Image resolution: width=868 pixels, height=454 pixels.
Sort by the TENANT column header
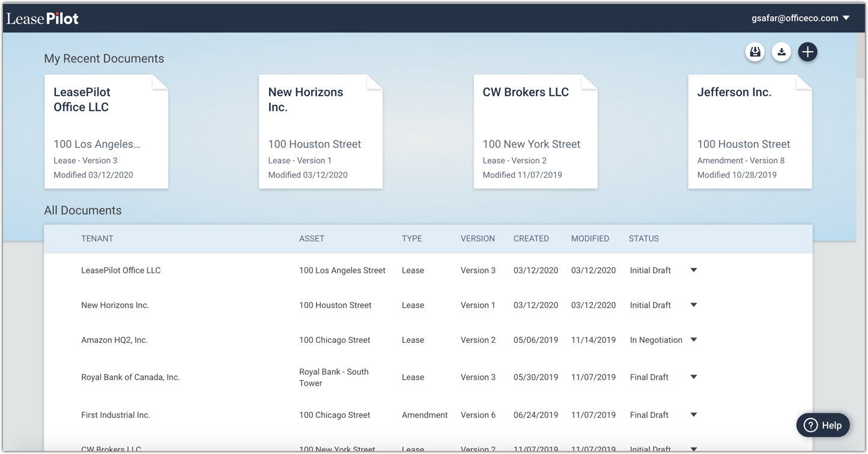97,238
